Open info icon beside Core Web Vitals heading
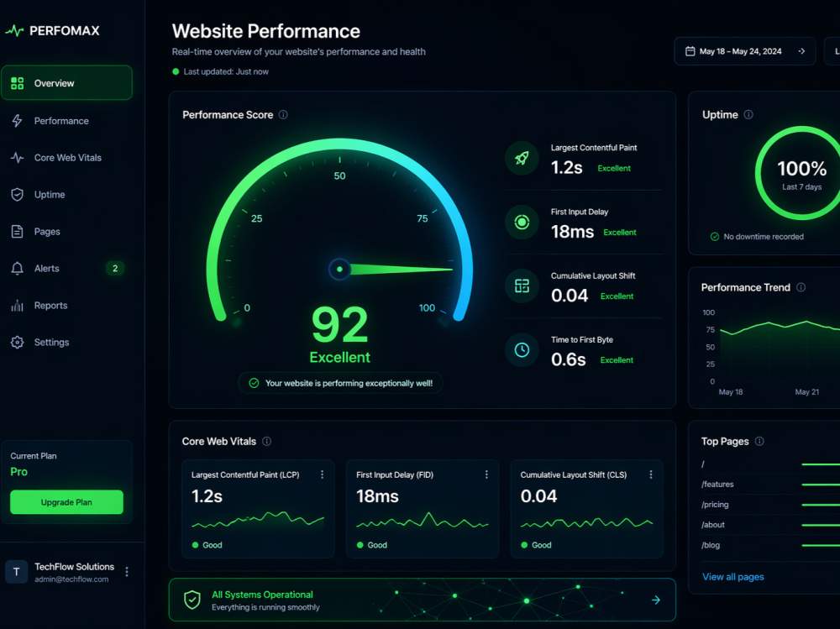This screenshot has height=629, width=840. [x=267, y=442]
